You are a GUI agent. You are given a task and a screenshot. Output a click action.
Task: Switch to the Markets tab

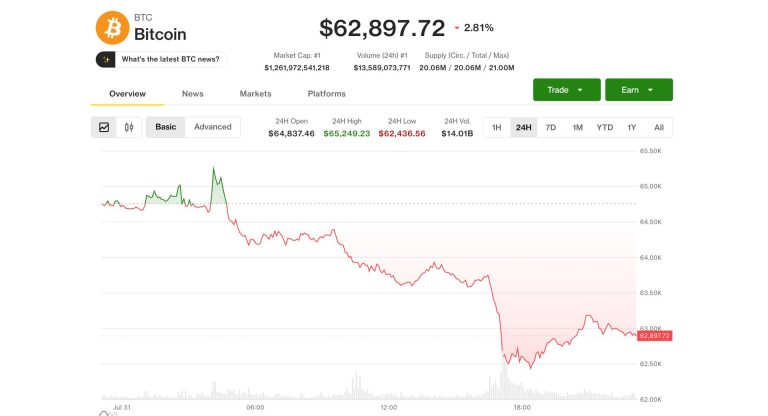click(x=255, y=94)
